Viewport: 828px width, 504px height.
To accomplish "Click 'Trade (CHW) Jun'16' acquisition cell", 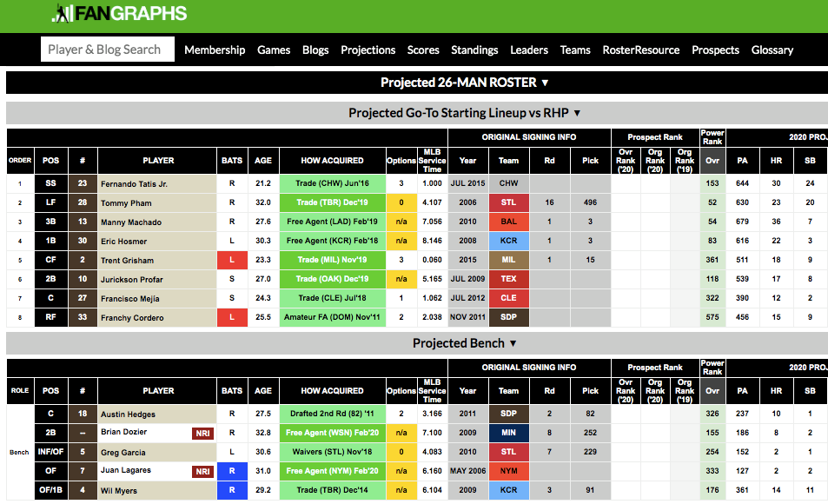I will pyautogui.click(x=332, y=183).
